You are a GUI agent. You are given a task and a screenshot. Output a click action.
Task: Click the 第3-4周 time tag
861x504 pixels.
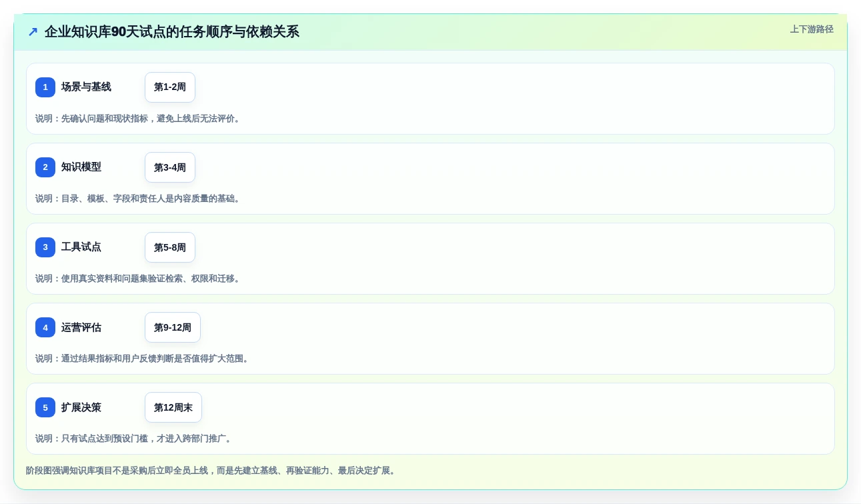[x=170, y=167]
